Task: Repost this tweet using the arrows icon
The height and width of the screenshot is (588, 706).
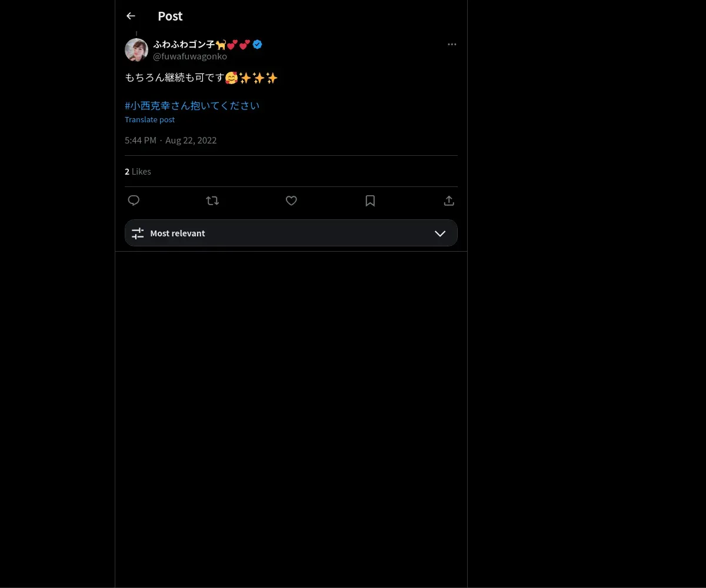Action: click(212, 201)
